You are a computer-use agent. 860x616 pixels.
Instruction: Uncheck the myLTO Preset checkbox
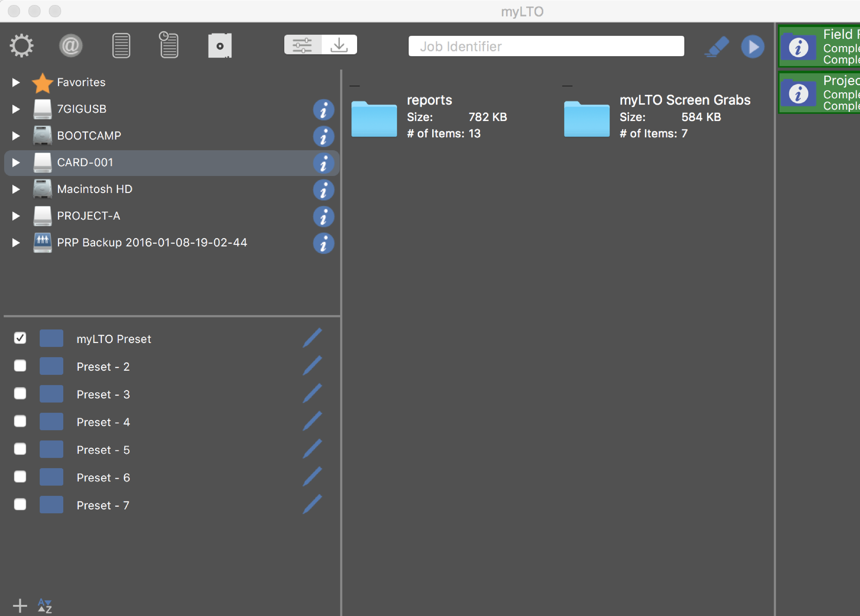pos(20,338)
